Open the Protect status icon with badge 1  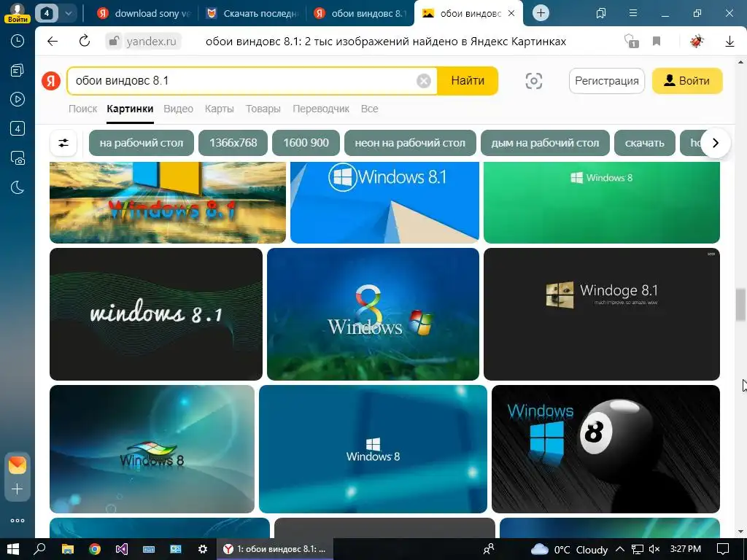(631, 42)
